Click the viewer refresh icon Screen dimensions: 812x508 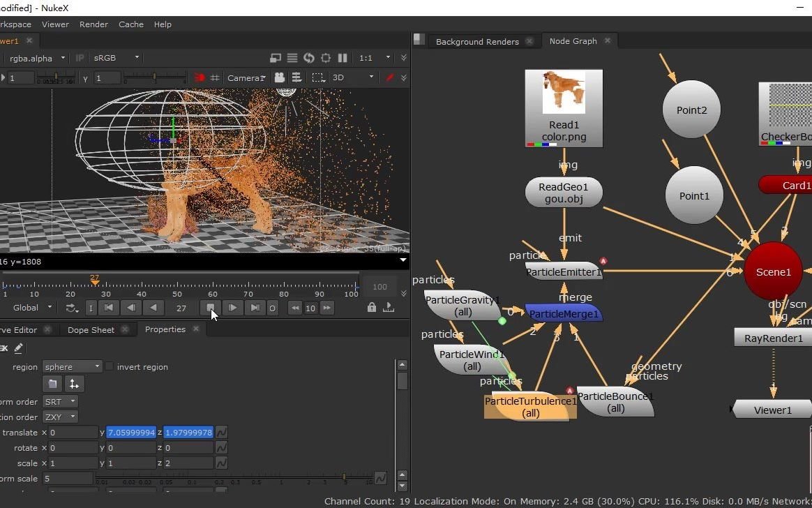(308, 58)
